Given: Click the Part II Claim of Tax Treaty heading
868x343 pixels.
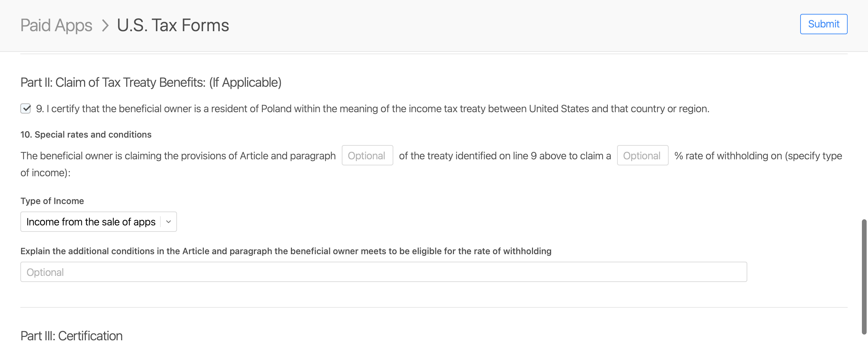Looking at the screenshot, I should pos(151,82).
